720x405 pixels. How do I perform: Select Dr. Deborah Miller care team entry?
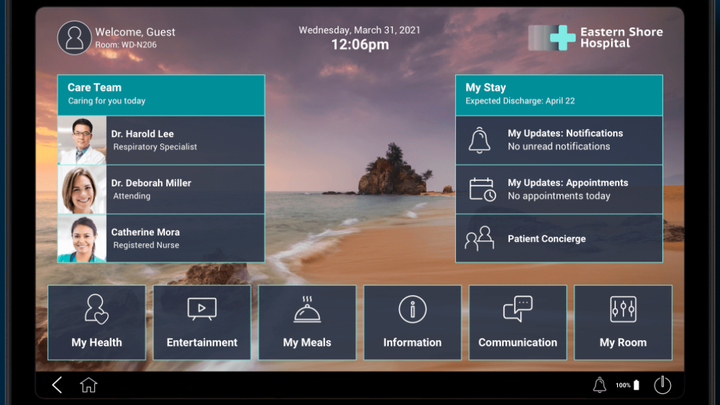(161, 190)
